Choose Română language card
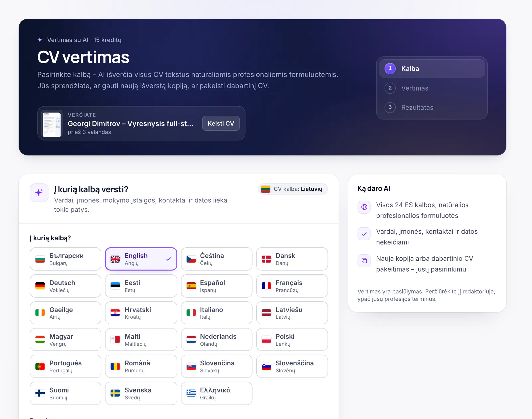 [x=141, y=366]
